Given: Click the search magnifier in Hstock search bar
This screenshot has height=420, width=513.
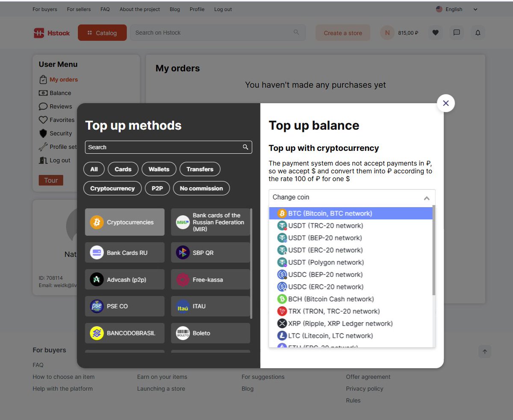Looking at the screenshot, I should (x=297, y=32).
